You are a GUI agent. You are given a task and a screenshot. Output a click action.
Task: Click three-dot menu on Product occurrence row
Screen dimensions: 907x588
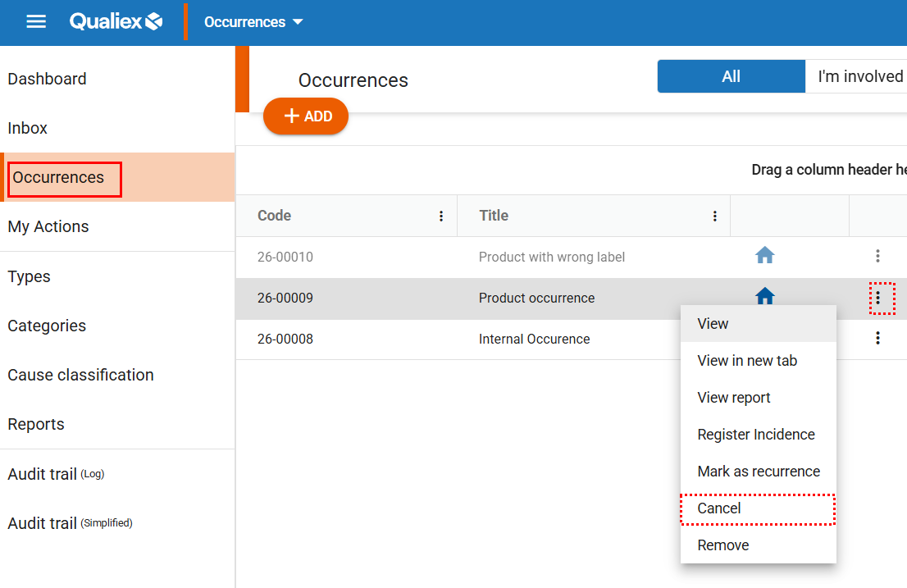[x=877, y=298]
